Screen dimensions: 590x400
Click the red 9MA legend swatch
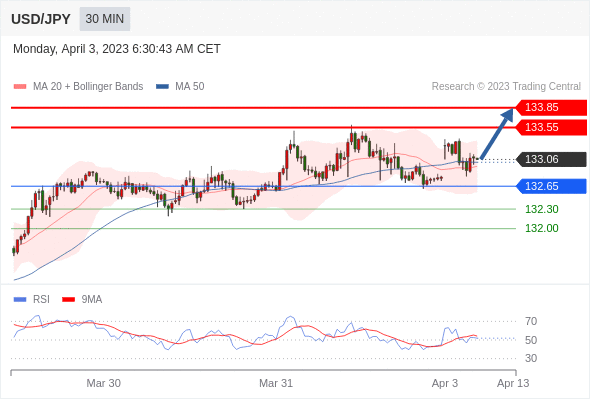[x=68, y=300]
